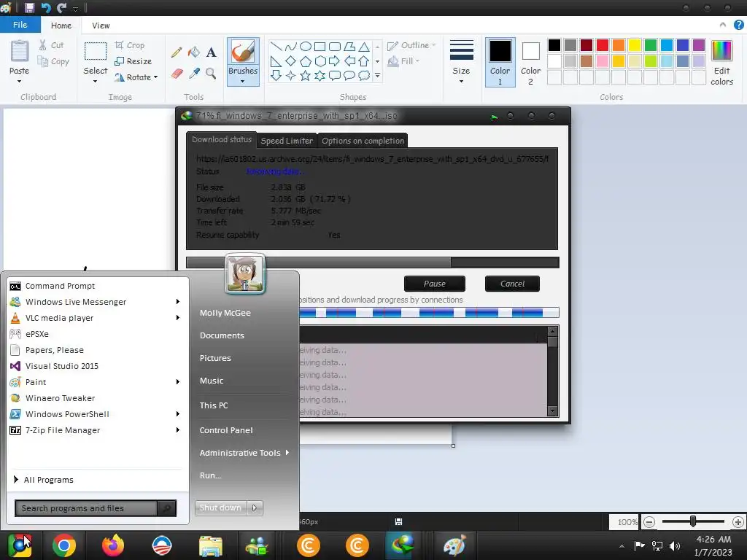747x560 pixels.
Task: Click the Save icon in Paint title bar
Action: coord(29,7)
